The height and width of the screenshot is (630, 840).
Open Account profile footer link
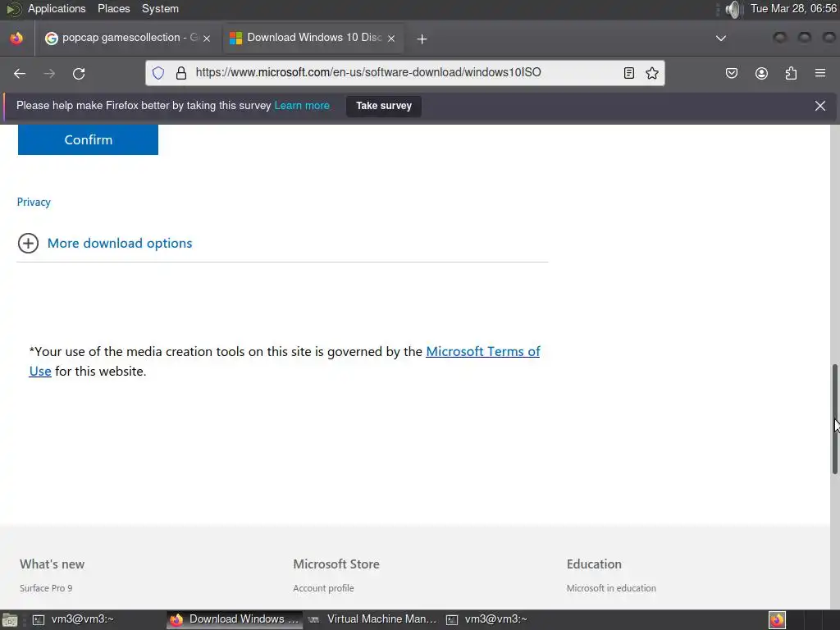click(x=323, y=588)
